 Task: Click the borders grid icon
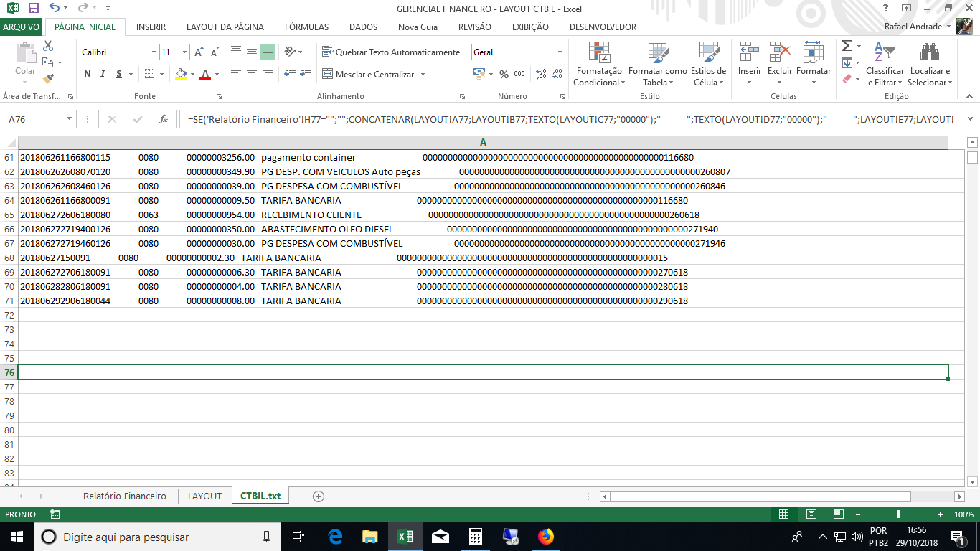[149, 74]
